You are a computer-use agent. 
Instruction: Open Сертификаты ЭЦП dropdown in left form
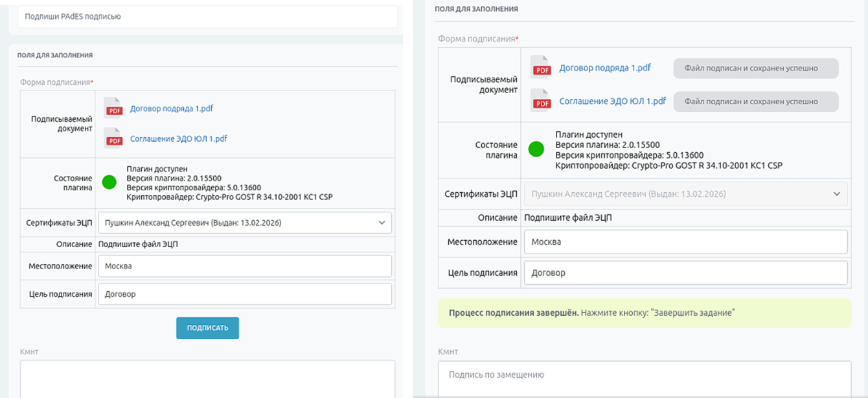245,223
